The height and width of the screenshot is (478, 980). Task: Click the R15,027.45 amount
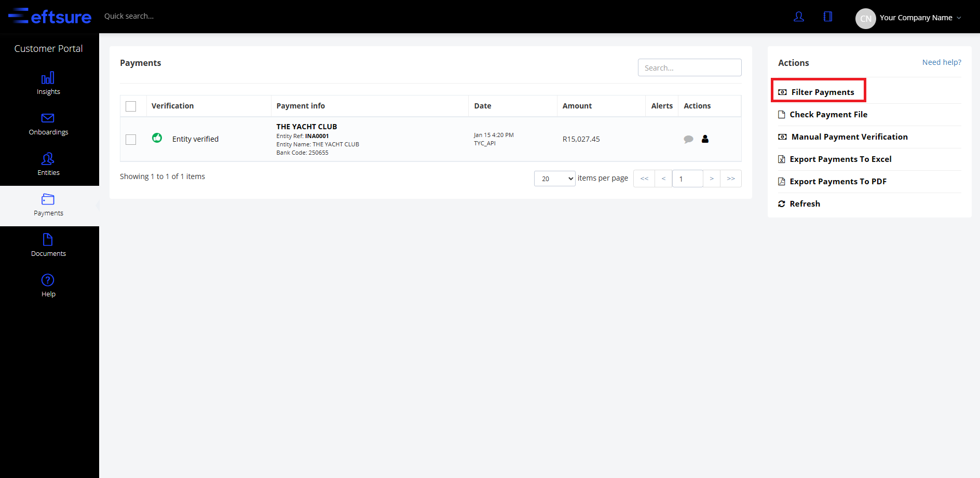(x=581, y=139)
